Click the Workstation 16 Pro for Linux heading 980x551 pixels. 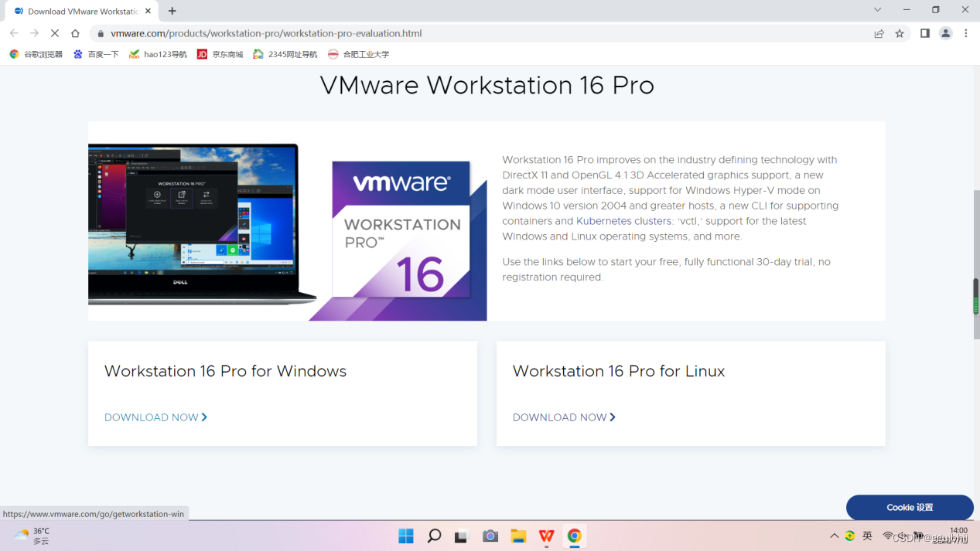(619, 372)
